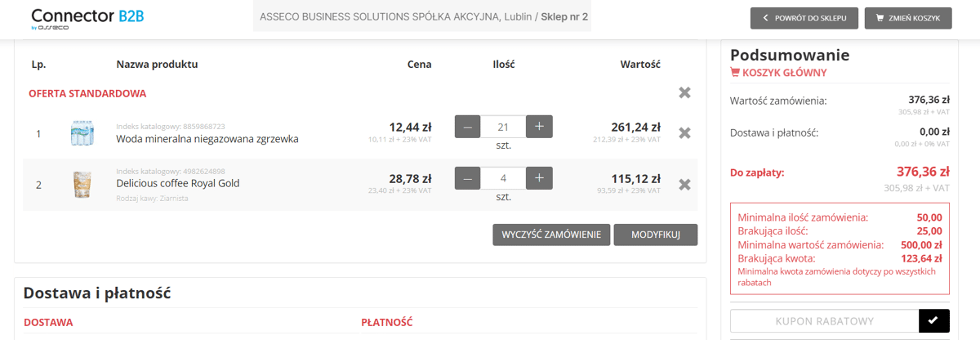The width and height of the screenshot is (980, 340).
Task: Click Nazwa produktu column header
Action: coord(157,64)
